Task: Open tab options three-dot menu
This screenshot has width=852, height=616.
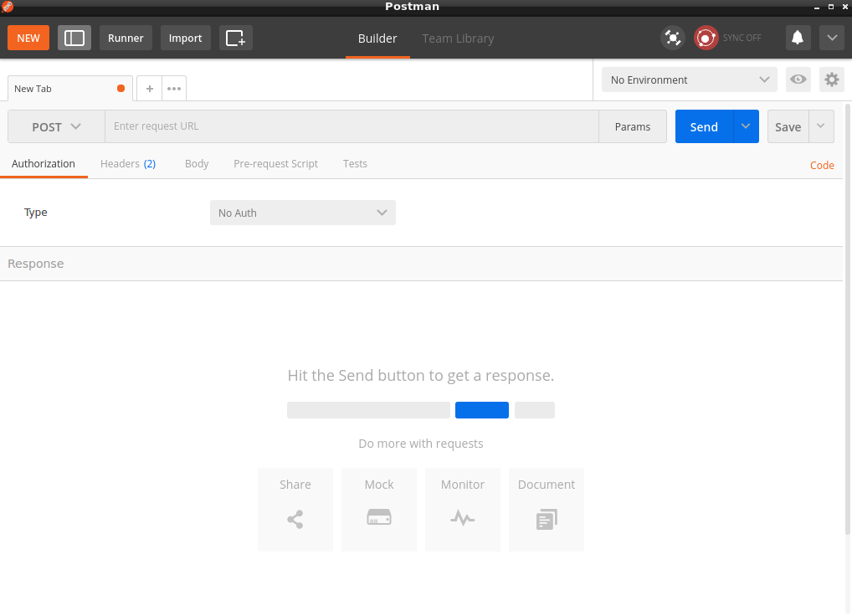Action: pos(173,88)
